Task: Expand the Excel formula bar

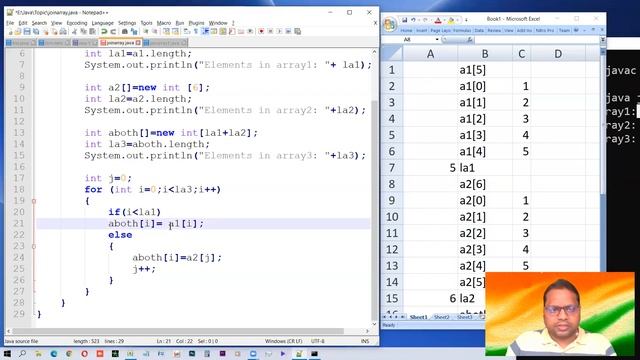Action: [602, 40]
